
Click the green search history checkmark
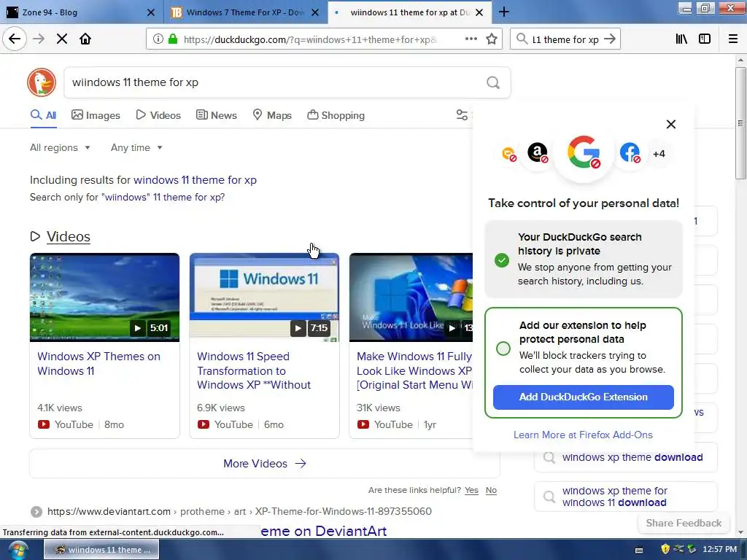[x=502, y=260]
